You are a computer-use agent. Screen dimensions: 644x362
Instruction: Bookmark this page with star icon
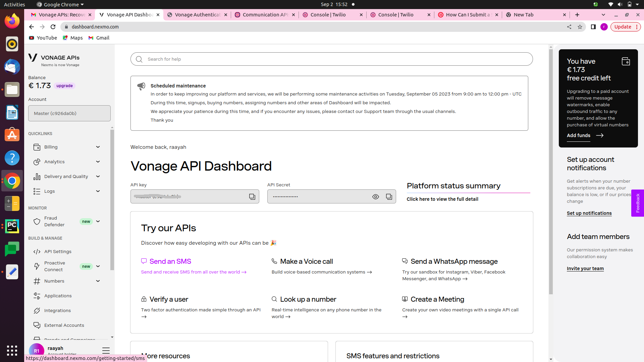tap(580, 27)
